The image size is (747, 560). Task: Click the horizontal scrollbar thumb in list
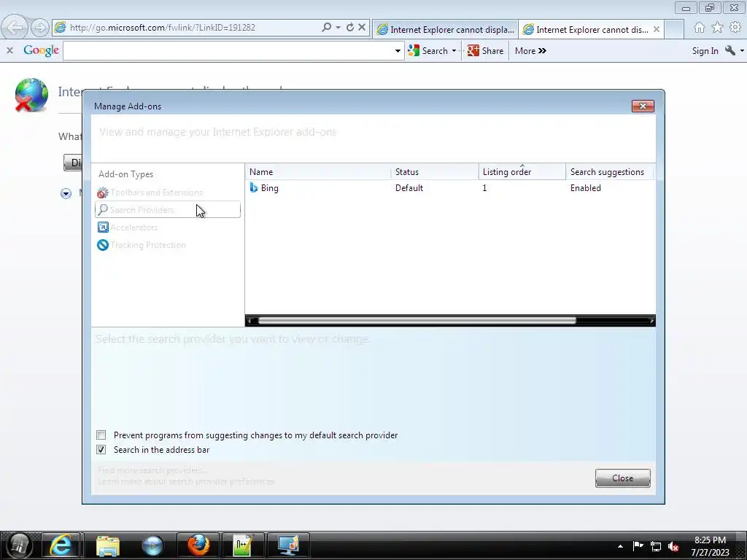click(x=417, y=321)
